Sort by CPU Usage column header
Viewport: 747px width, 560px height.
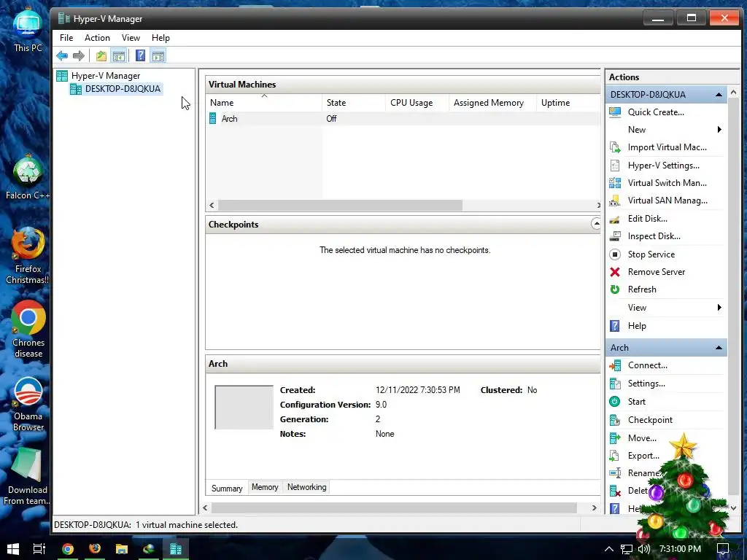[417, 103]
